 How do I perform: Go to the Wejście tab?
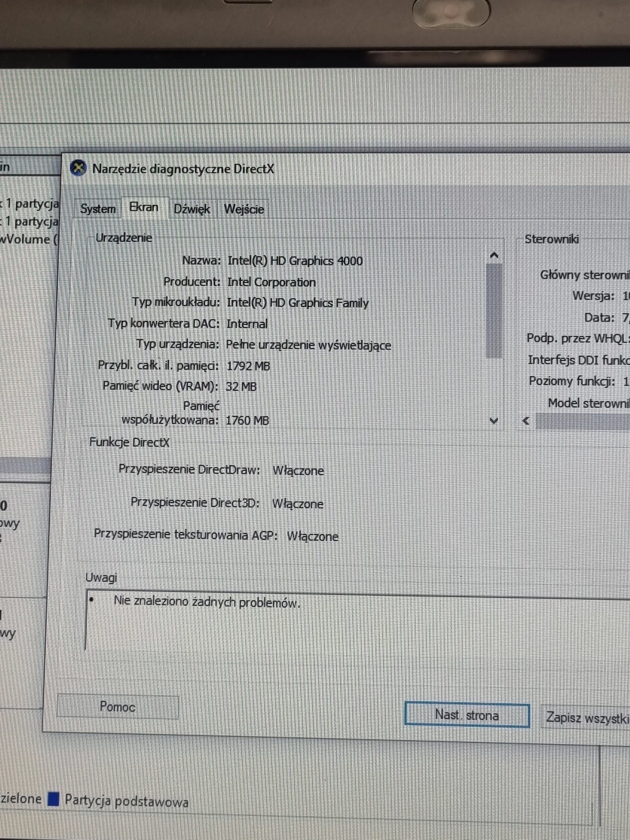coord(244,209)
